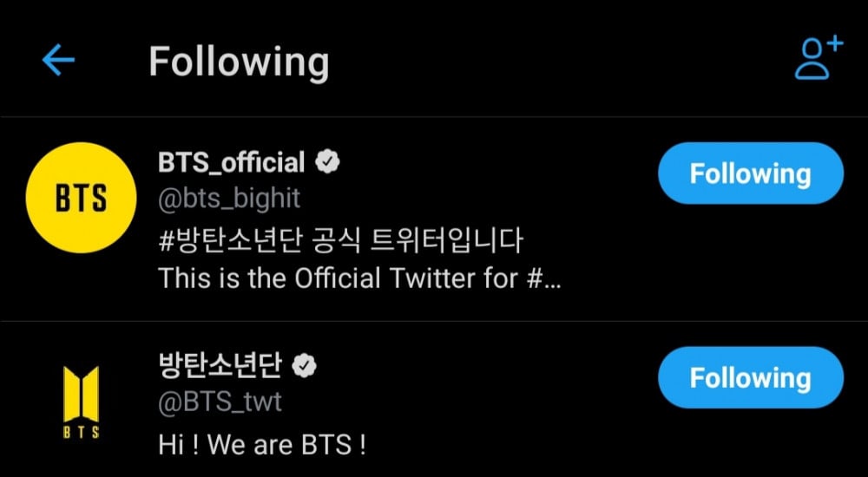Tap the "Hi ! We are BTS !" bio
The width and height of the screenshot is (868, 477).
click(x=261, y=445)
